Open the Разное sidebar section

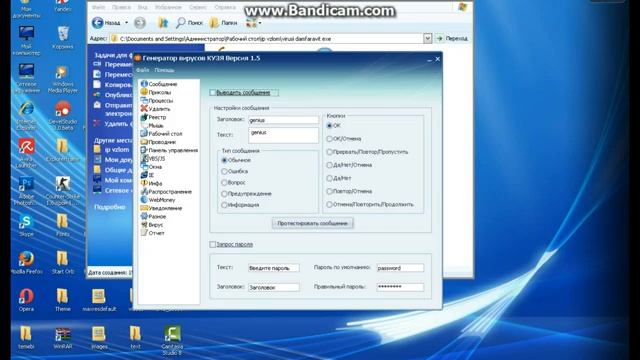pos(153,216)
